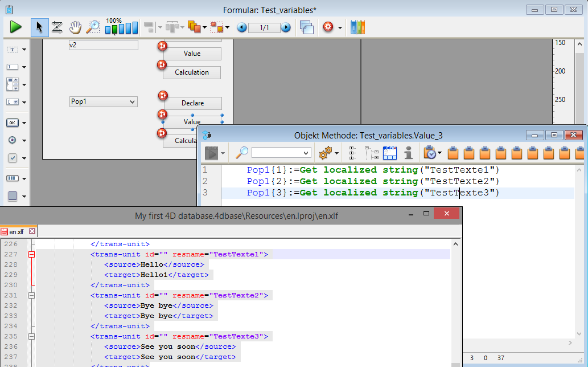Open the library books icon
This screenshot has width=588, height=367.
coord(357,27)
